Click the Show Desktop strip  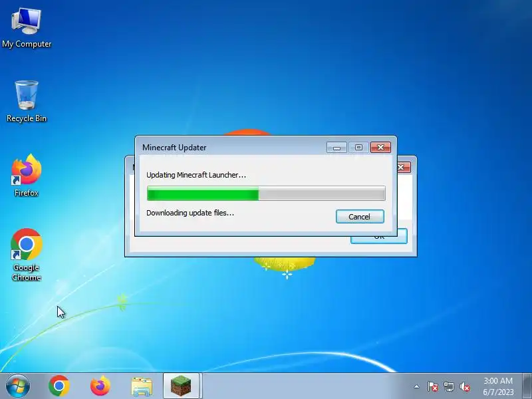pyautogui.click(x=527, y=386)
